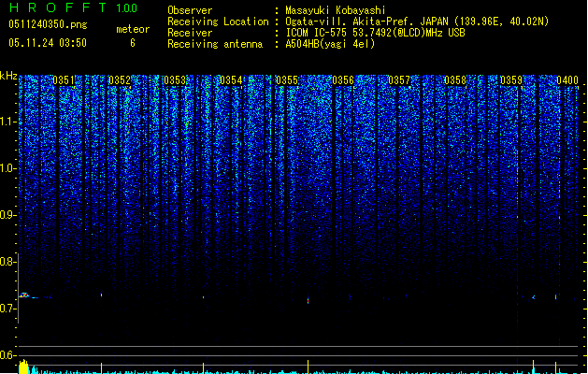Click the 0351 time marker
The image size is (588, 374).
[64, 80]
